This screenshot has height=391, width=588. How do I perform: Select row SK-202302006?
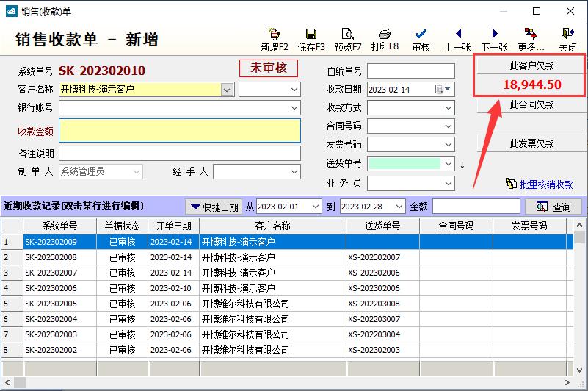(x=287, y=288)
